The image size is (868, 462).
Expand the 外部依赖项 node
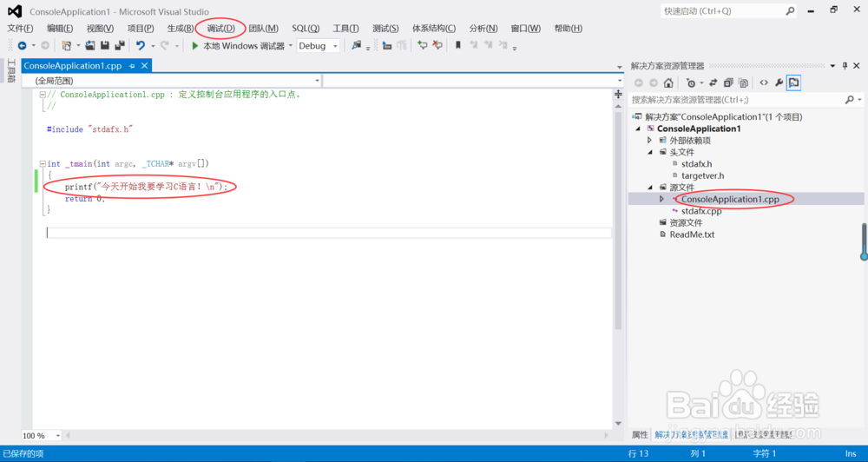click(650, 141)
